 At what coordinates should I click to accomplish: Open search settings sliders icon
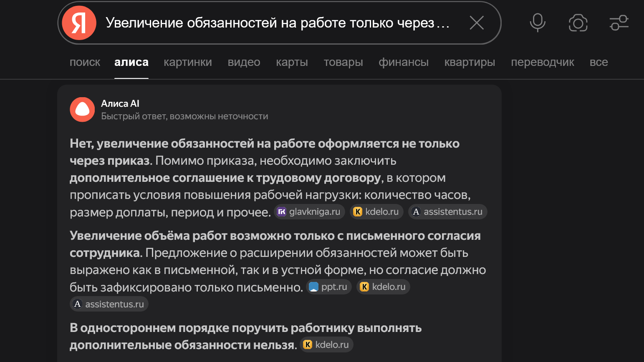(619, 23)
